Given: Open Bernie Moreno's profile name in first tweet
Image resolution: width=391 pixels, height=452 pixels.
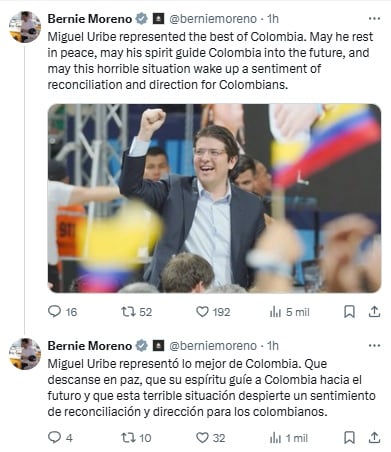Looking at the screenshot, I should 90,19.
